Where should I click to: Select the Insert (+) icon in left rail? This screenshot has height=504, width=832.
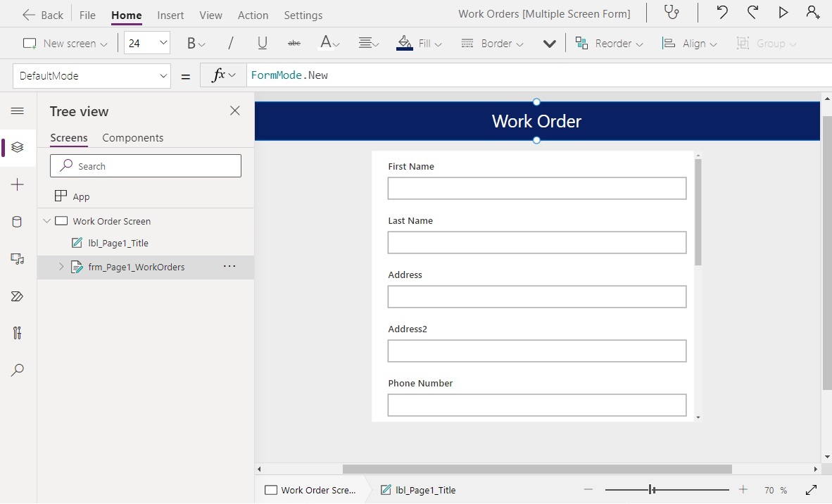click(x=18, y=184)
